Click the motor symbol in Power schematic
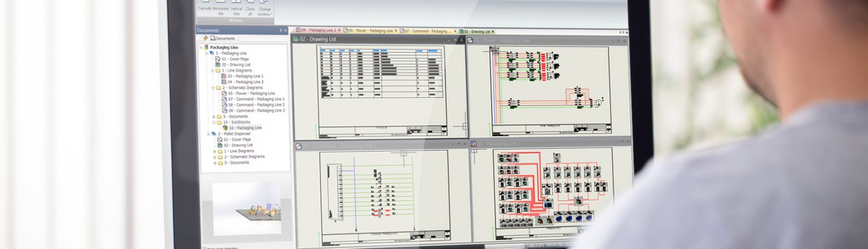Screen dimensions: 868x249 [598, 102]
